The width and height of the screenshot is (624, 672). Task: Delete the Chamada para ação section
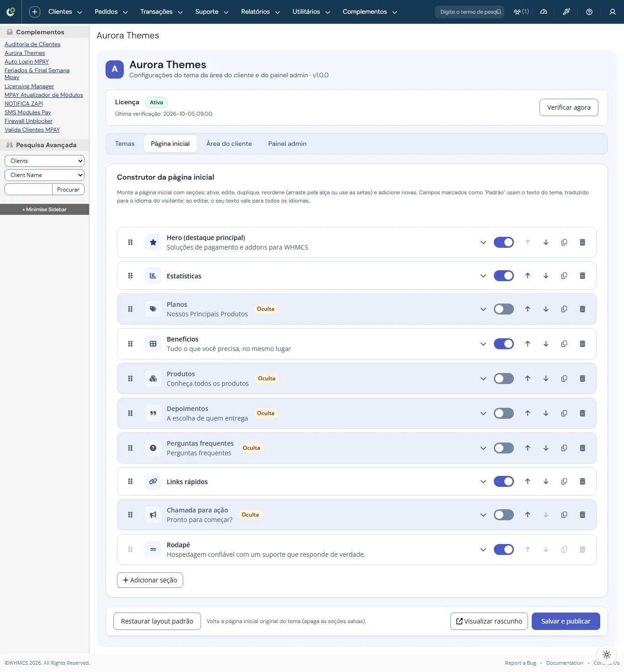click(x=582, y=515)
